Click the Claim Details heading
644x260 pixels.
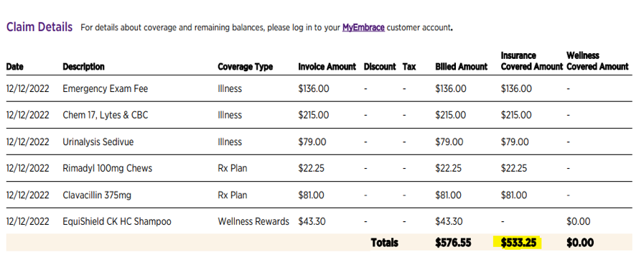39,27
